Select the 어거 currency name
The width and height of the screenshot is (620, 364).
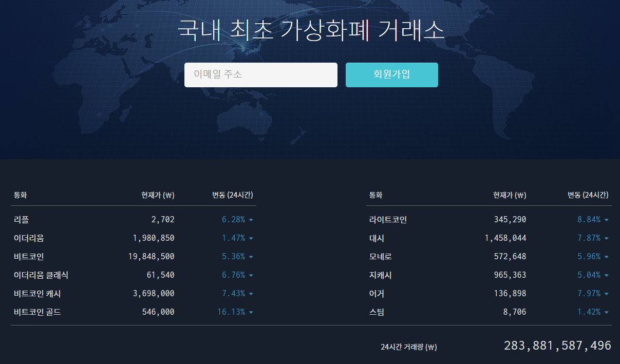click(377, 294)
